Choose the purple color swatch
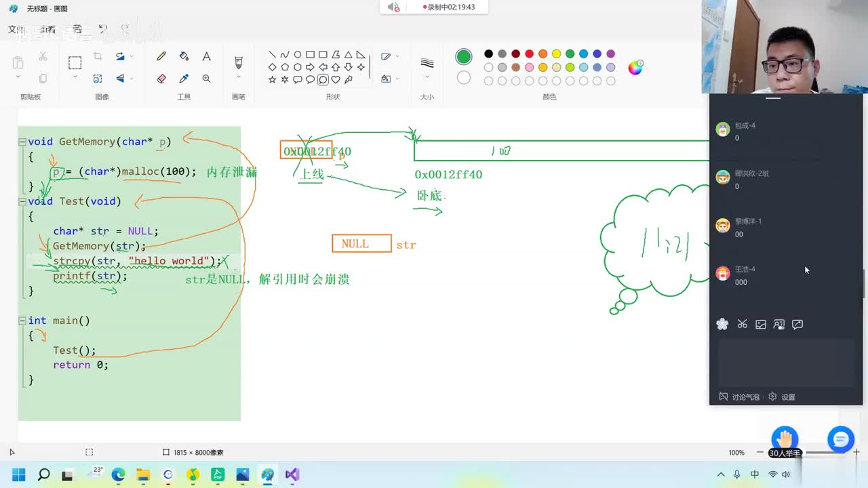Image resolution: width=868 pixels, height=488 pixels. click(610, 54)
